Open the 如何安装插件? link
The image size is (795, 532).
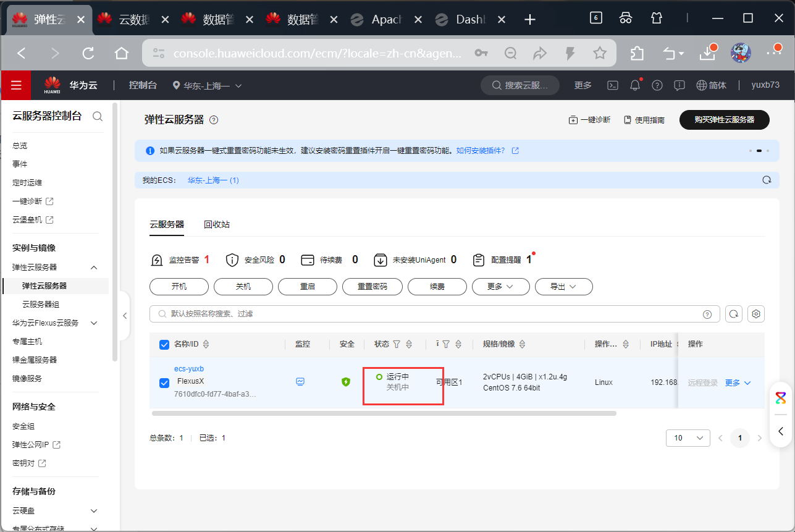click(481, 150)
